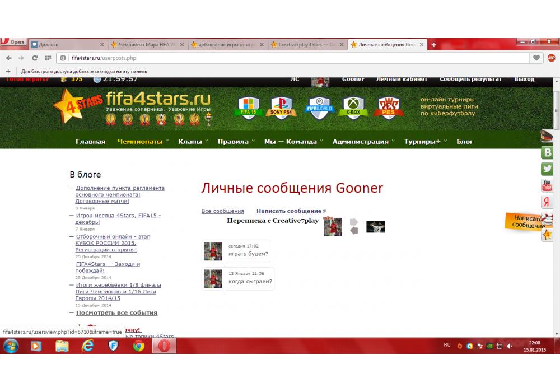Screen dimensions: 560x392
Task: Switch to the Creative7play 4Stars tab
Action: pyautogui.click(x=306, y=45)
